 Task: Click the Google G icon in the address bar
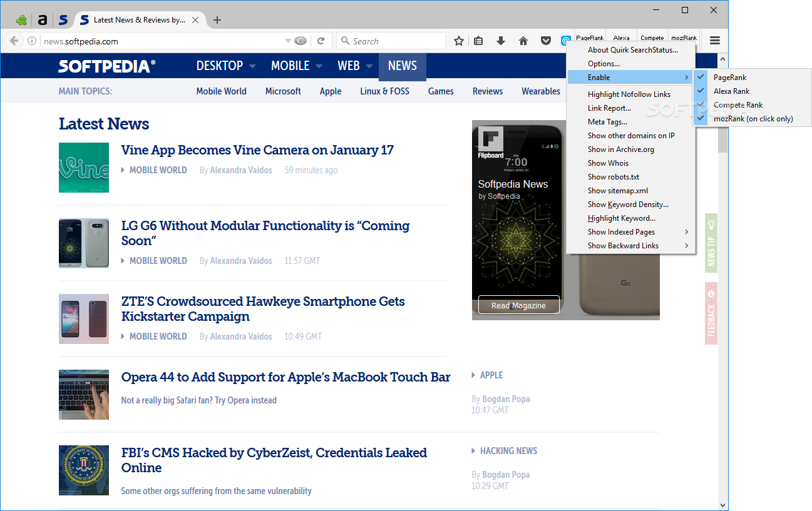301,41
